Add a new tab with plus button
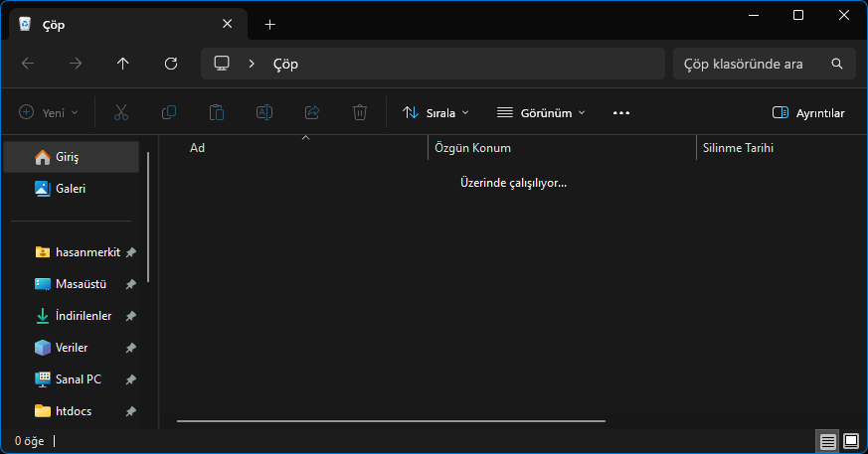 (270, 24)
